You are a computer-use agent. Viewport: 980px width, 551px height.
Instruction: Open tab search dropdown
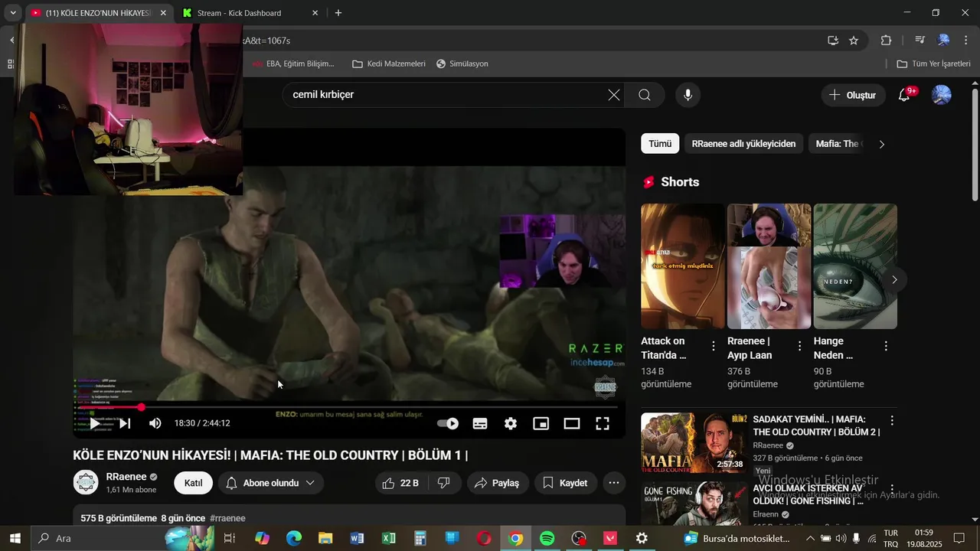click(x=13, y=13)
